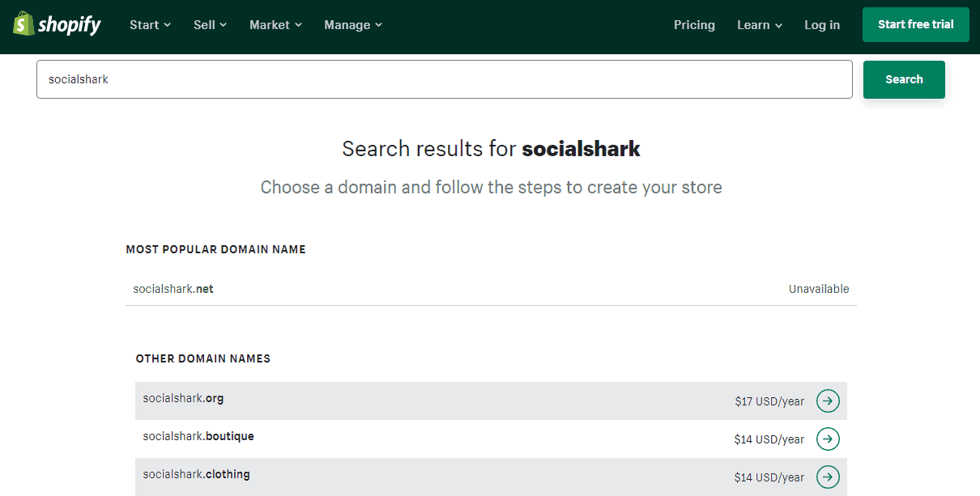Viewport: 980px width, 496px height.
Task: Open the Market dropdown menu
Action: tap(275, 25)
